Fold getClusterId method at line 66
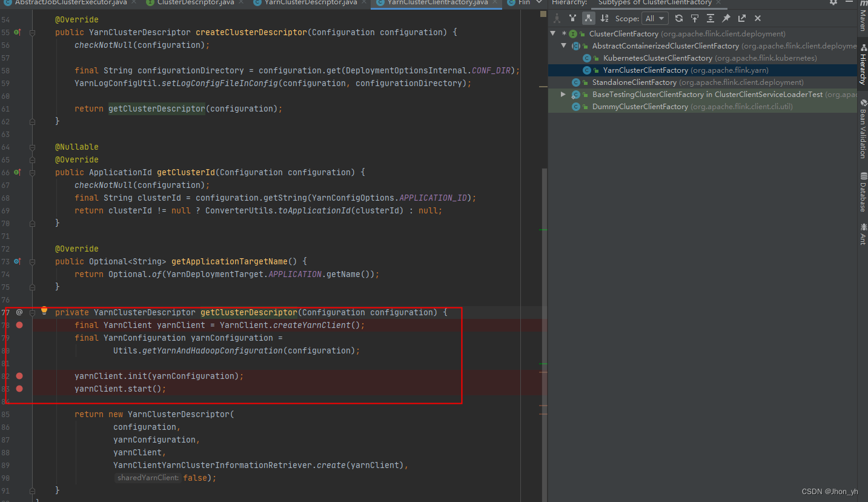Image resolution: width=868 pixels, height=502 pixels. click(33, 172)
